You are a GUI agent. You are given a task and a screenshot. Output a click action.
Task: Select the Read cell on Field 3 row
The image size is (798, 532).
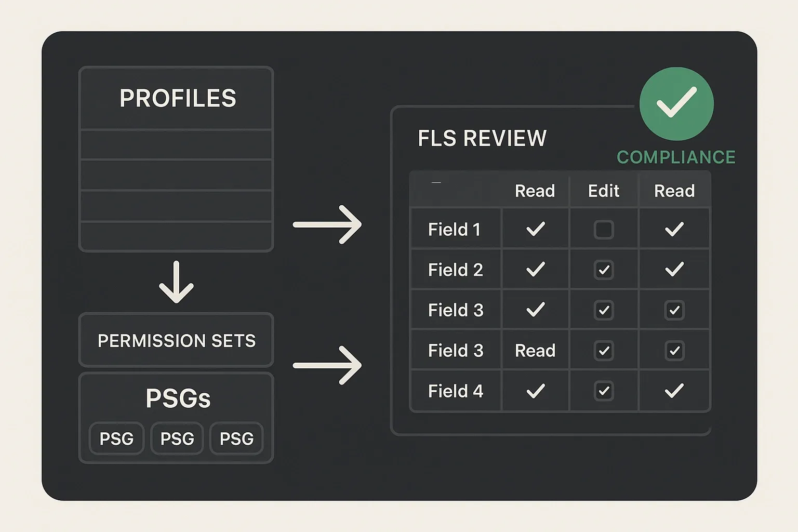pos(535,351)
